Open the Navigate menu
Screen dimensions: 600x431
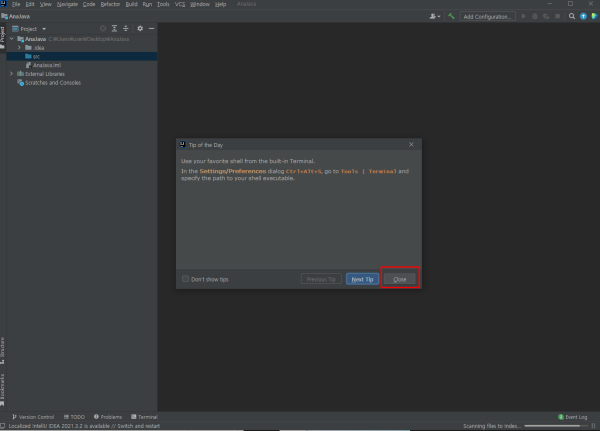(x=67, y=4)
